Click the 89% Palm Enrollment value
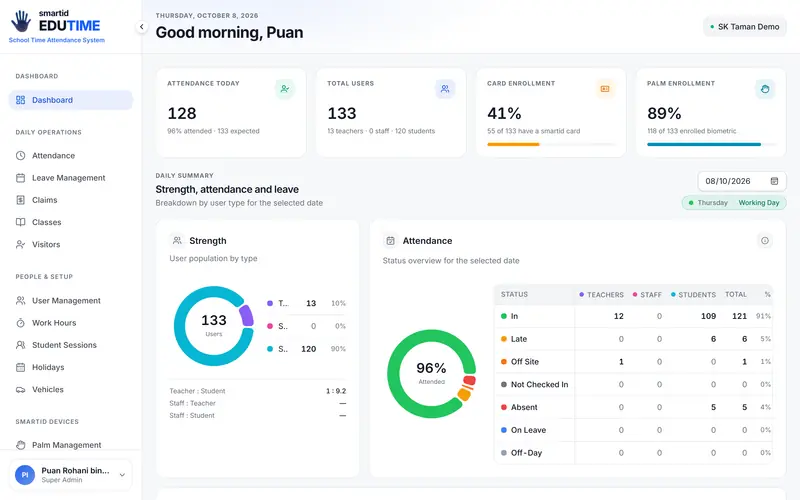The height and width of the screenshot is (500, 800). click(x=664, y=113)
